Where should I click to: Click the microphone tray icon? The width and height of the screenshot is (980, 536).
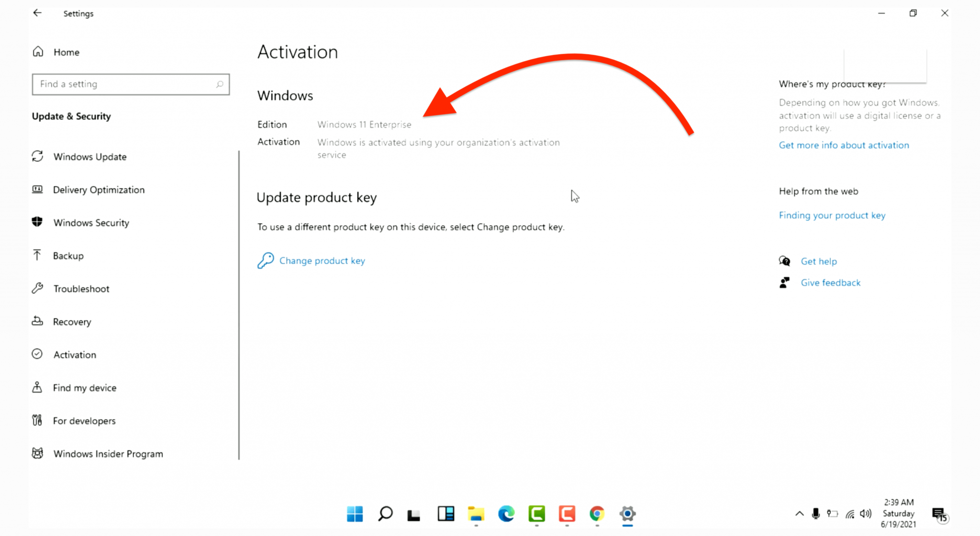[x=816, y=514]
